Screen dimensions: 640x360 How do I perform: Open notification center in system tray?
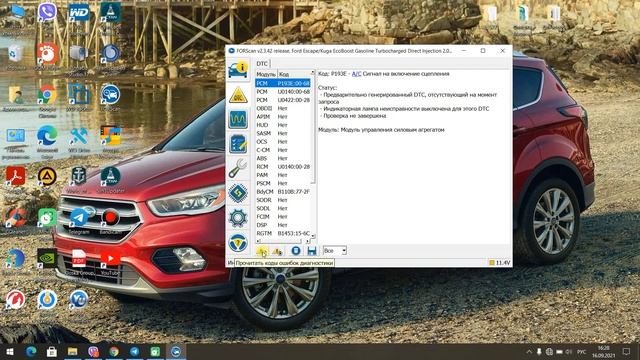627,351
